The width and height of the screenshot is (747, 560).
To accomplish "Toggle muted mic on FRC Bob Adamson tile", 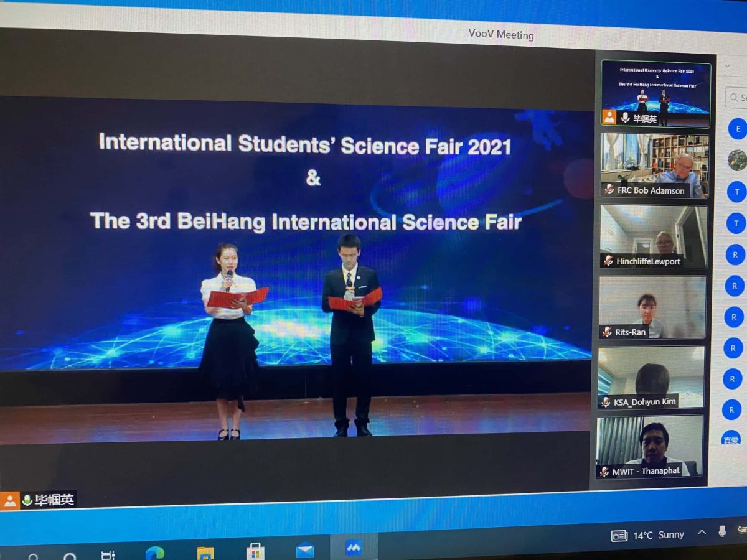I will 609,190.
